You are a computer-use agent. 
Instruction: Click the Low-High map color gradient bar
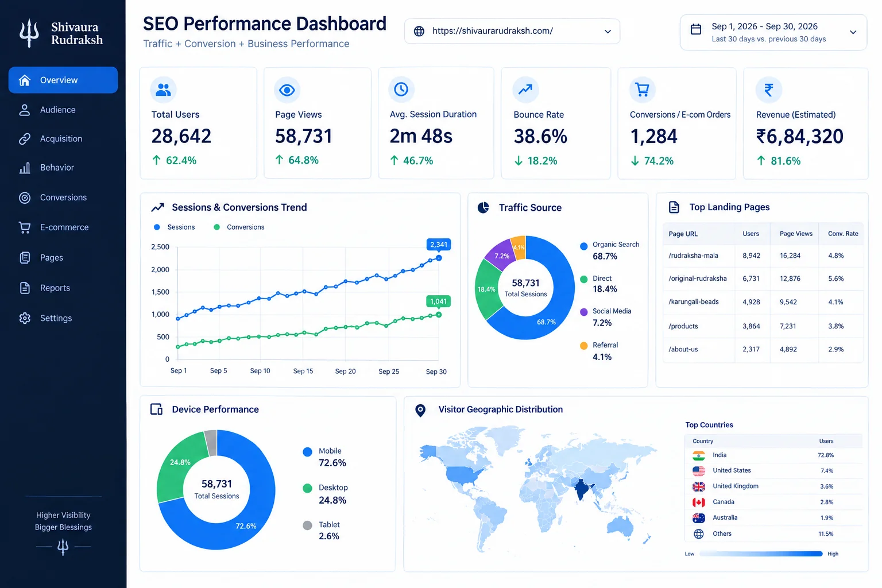[x=761, y=554]
